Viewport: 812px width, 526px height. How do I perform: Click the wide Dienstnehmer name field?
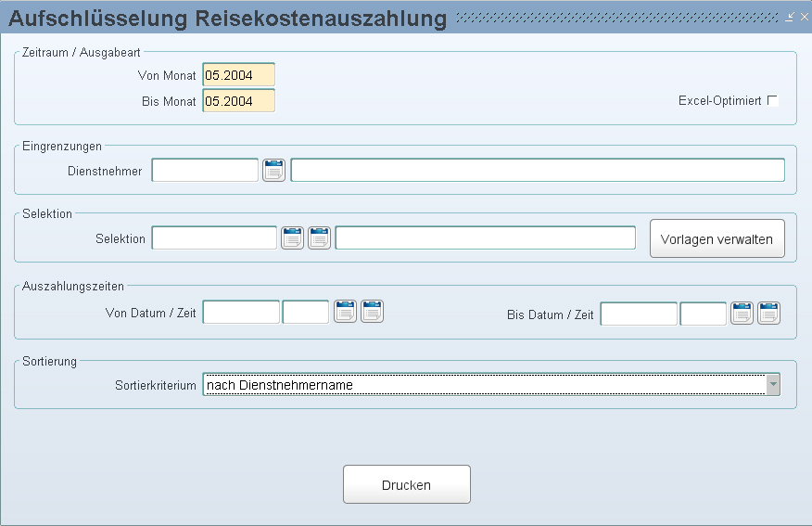(537, 171)
